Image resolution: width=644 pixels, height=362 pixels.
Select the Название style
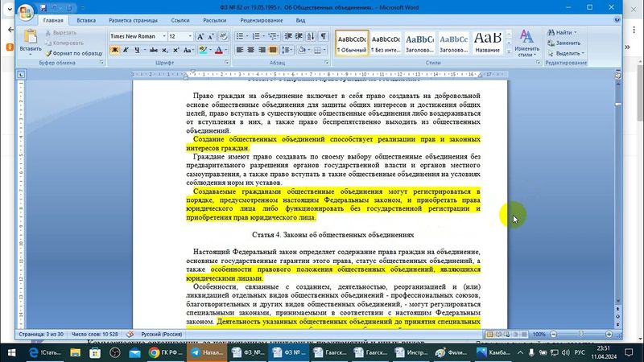tap(488, 43)
